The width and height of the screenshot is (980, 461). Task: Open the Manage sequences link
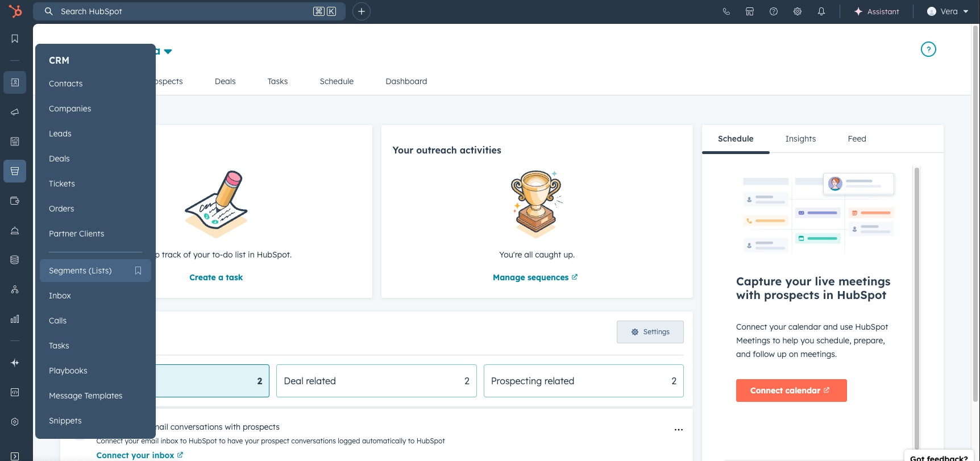[x=535, y=277]
